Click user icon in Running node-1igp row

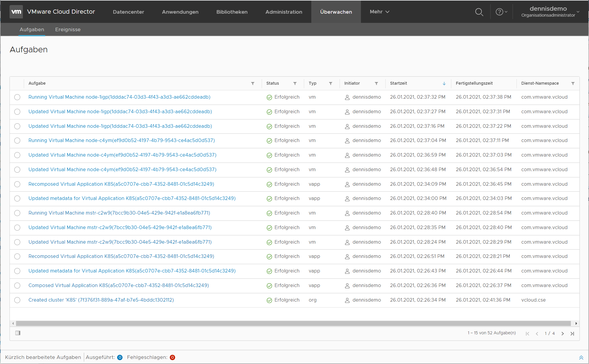pyautogui.click(x=347, y=97)
